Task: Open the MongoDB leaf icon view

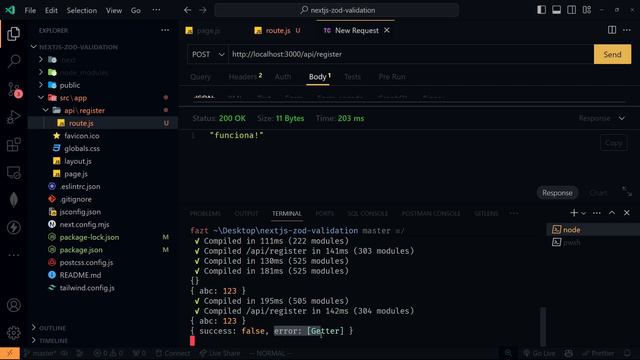Action: (13, 200)
